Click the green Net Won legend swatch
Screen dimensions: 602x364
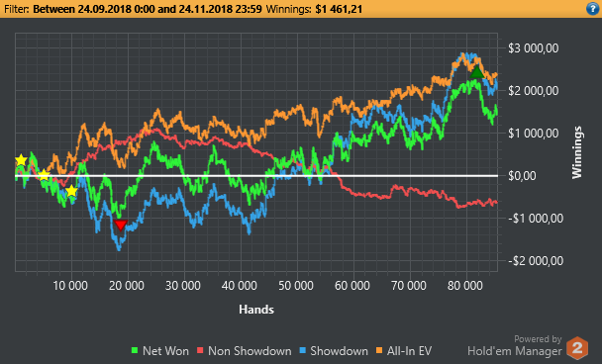135,350
